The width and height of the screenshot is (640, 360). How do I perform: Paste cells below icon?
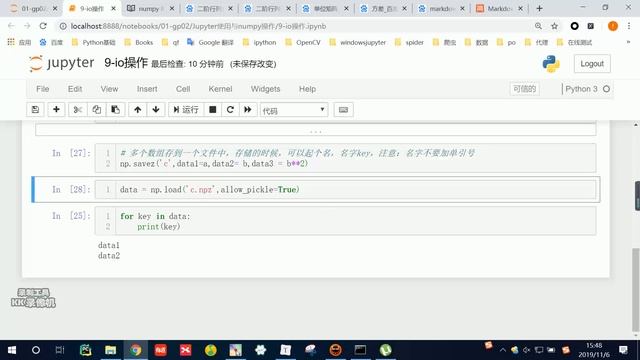pos(116,109)
